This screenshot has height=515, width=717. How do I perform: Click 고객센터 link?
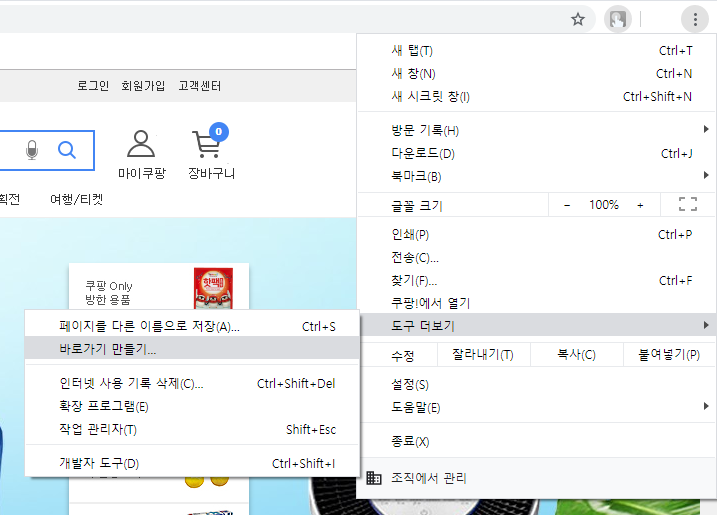(199, 86)
